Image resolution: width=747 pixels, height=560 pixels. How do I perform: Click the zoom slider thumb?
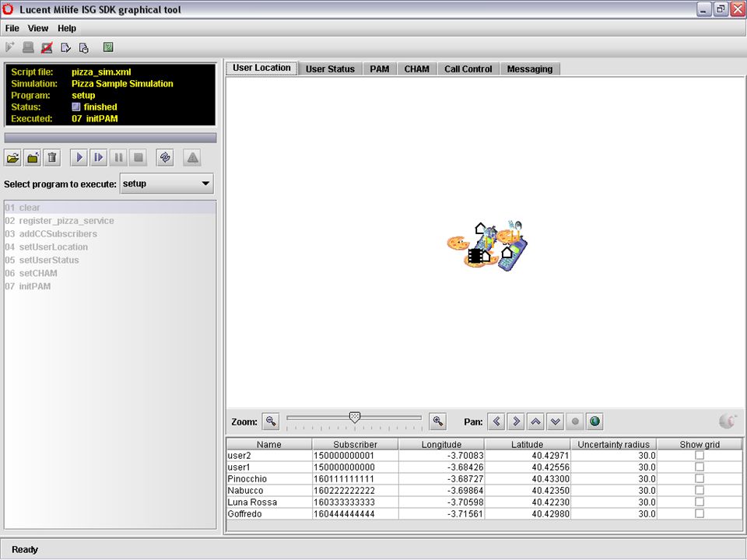[x=355, y=418]
